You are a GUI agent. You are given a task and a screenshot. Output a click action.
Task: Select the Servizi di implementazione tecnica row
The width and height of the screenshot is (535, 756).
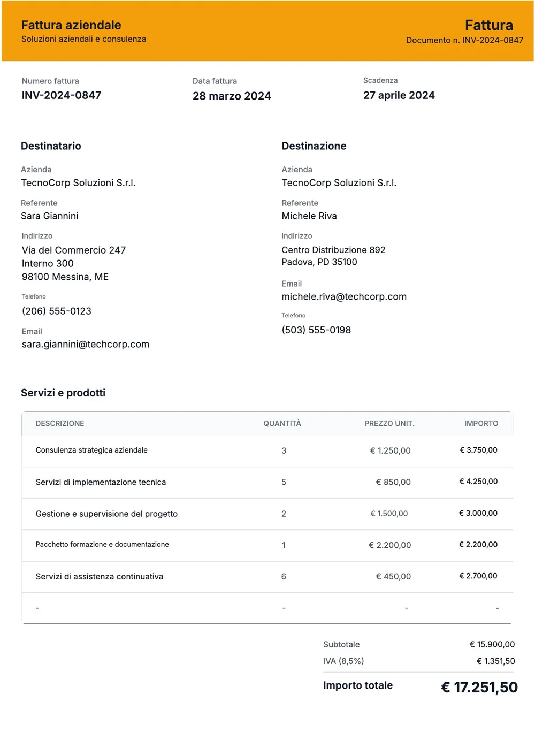tap(267, 483)
